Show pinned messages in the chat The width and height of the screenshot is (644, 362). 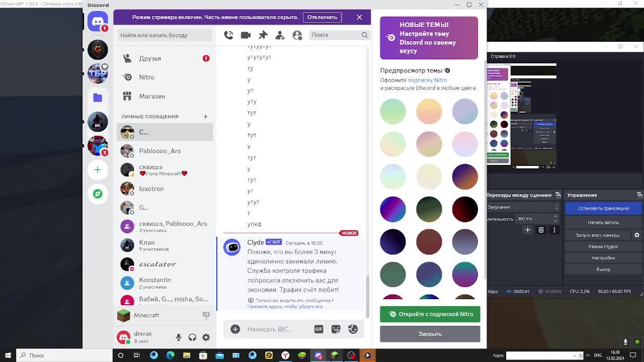[x=263, y=35]
